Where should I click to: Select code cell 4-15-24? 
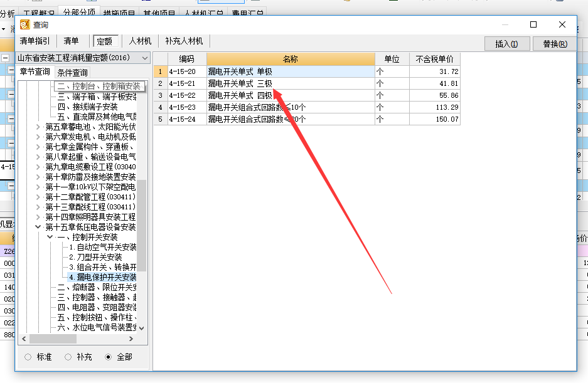tap(187, 119)
